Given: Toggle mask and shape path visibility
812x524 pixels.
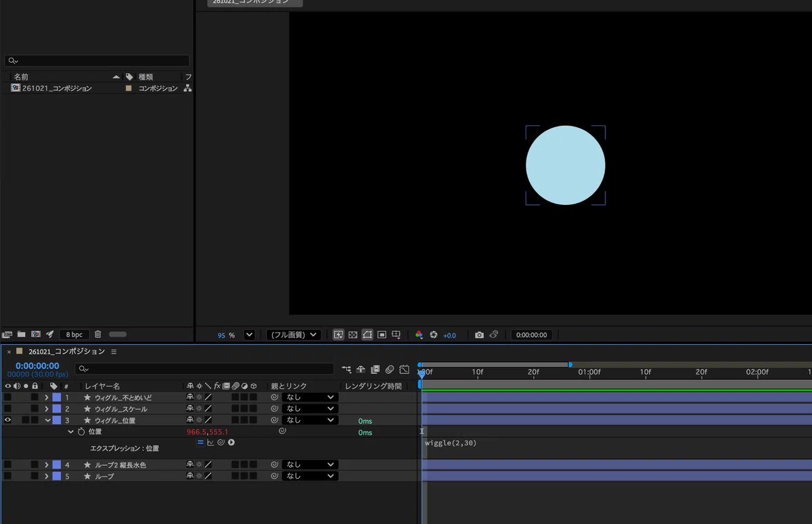Looking at the screenshot, I should click(367, 335).
